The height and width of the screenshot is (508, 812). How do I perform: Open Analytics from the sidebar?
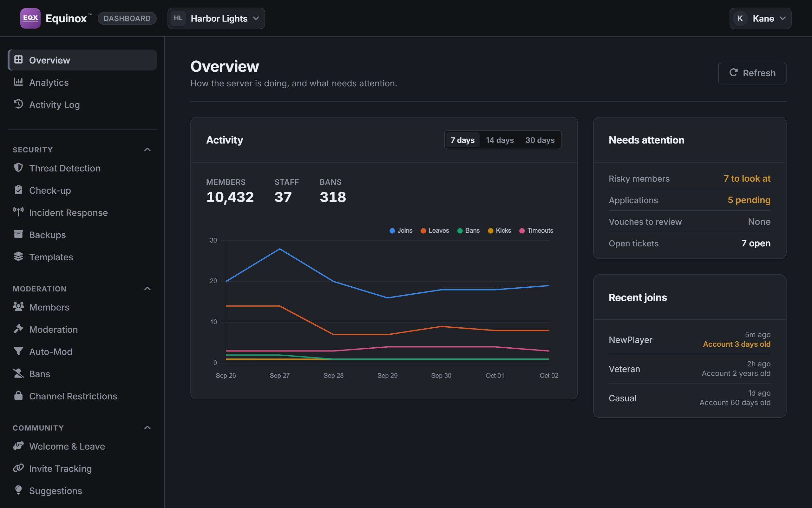pos(82,82)
